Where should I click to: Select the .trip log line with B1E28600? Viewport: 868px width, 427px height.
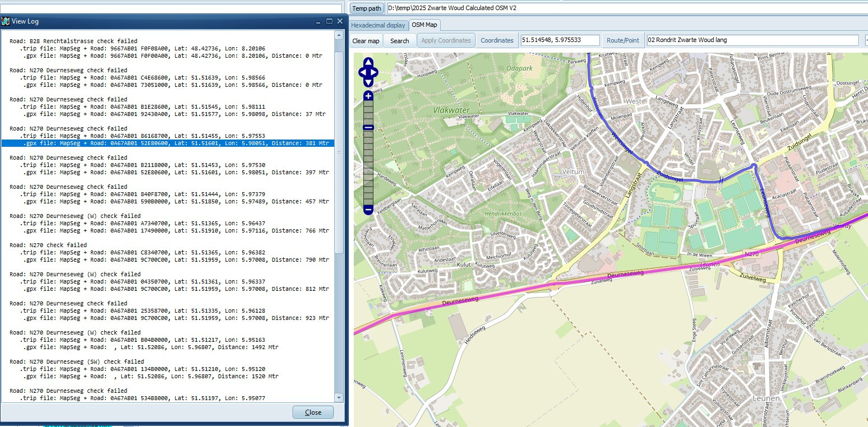pos(143,107)
